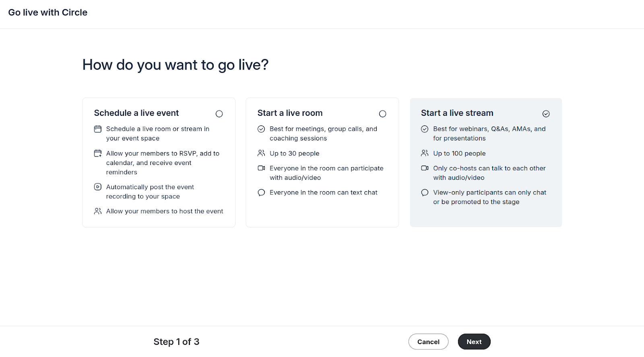644x357 pixels.
Task: Click calendar-plus icon beside Allow members to RSVP
Action: pyautogui.click(x=98, y=153)
